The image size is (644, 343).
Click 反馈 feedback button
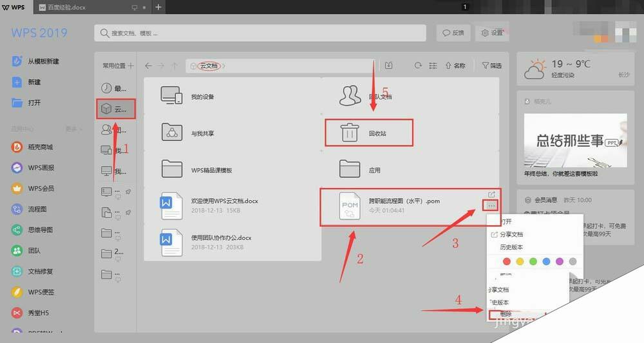coord(453,33)
